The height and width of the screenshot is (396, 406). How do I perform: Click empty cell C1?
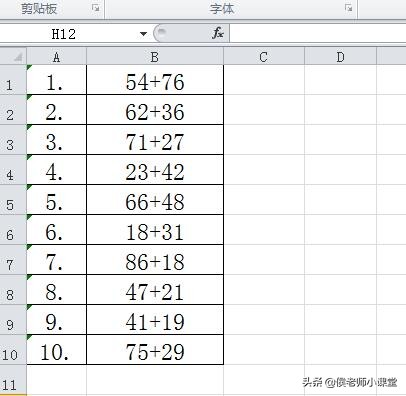(x=264, y=80)
